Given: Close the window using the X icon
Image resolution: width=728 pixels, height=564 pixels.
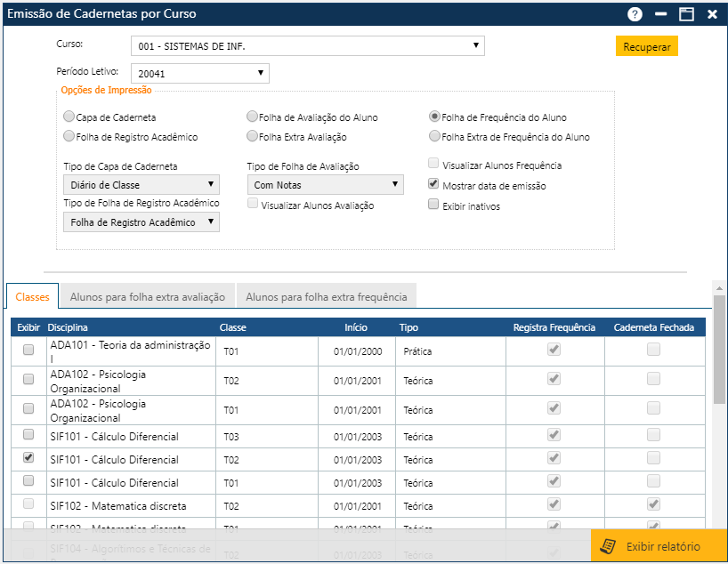Looking at the screenshot, I should [x=712, y=14].
